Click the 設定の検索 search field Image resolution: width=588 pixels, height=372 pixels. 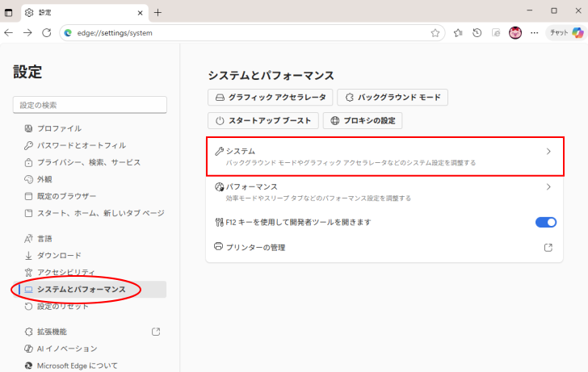tap(90, 105)
